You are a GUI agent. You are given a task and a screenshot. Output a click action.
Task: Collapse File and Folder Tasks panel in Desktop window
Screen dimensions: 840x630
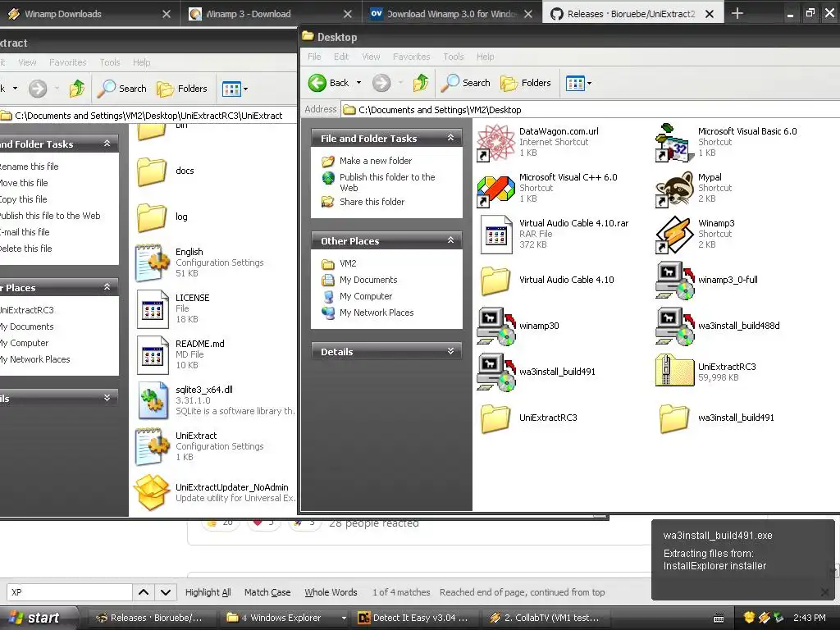point(450,138)
